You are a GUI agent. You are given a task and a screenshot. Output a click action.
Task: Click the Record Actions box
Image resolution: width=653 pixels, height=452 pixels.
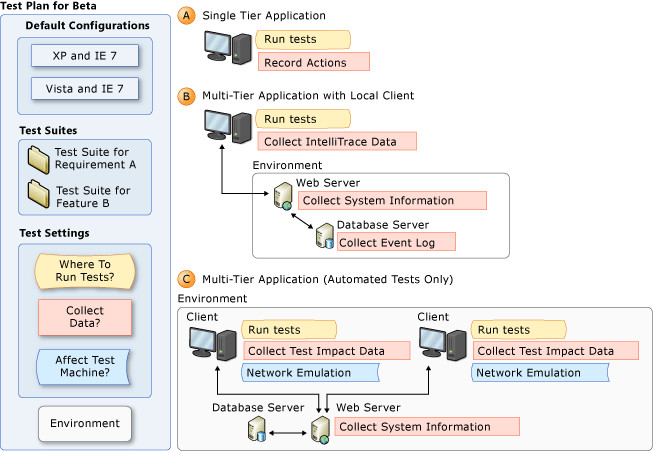[313, 62]
